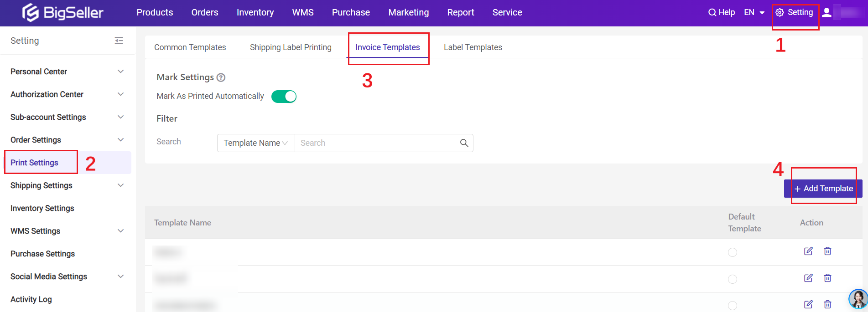
Task: Toggle Mark As Printed Automatically switch
Action: [x=284, y=97]
